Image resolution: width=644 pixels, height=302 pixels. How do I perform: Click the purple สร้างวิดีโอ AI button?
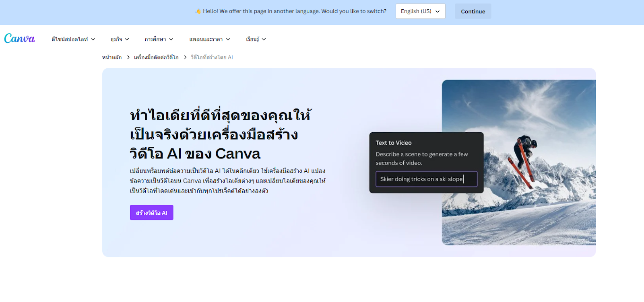151,212
